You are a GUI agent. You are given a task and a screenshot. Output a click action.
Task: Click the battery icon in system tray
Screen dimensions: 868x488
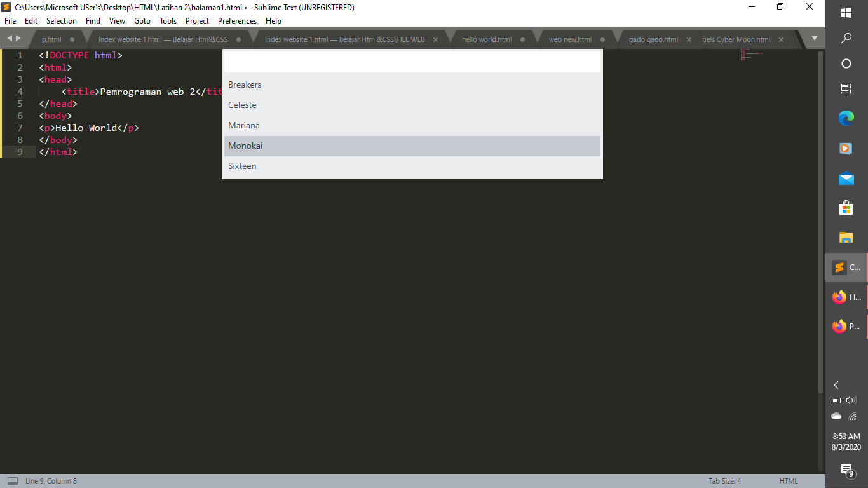(x=836, y=401)
